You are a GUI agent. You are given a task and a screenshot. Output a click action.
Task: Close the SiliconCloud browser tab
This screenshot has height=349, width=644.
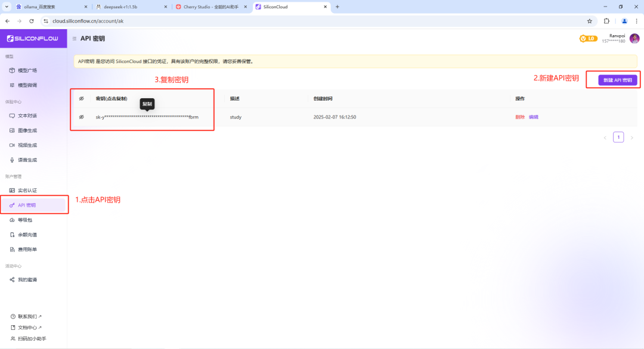(326, 7)
